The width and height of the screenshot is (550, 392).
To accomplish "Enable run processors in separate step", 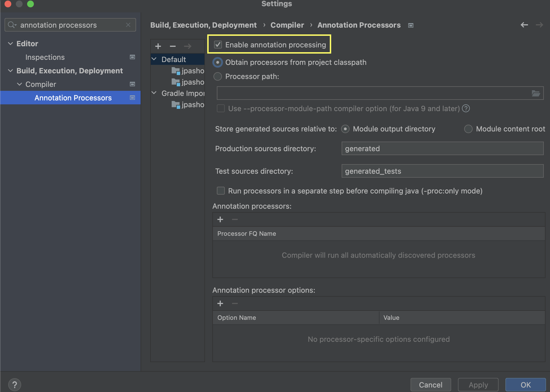I will tap(221, 191).
